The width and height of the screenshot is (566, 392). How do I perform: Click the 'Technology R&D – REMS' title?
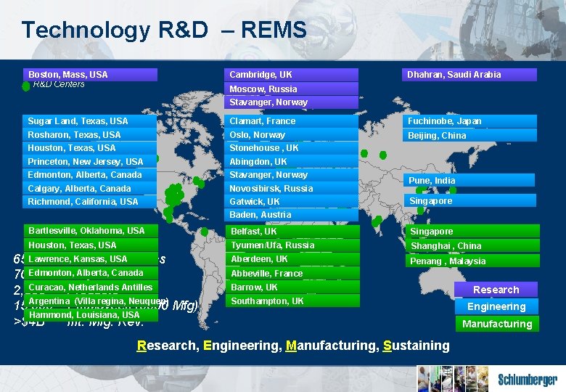(164, 30)
